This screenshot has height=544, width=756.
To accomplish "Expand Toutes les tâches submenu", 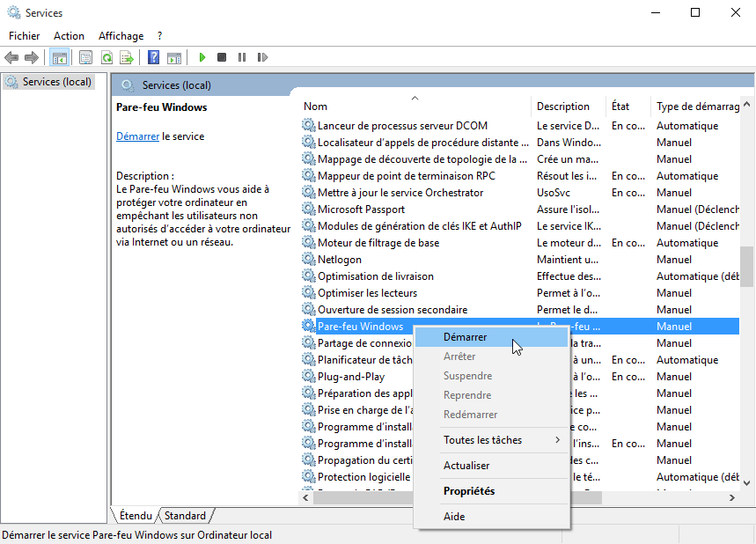I will (491, 440).
